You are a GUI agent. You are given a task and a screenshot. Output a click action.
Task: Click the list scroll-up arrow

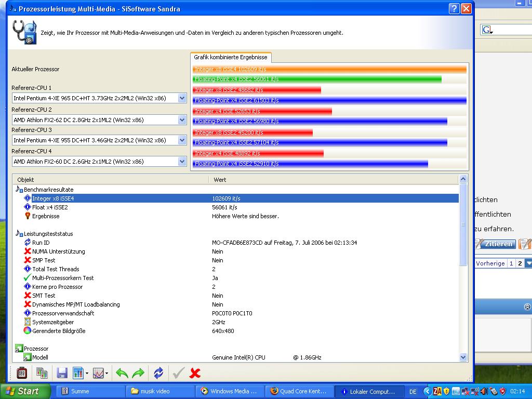coord(463,179)
